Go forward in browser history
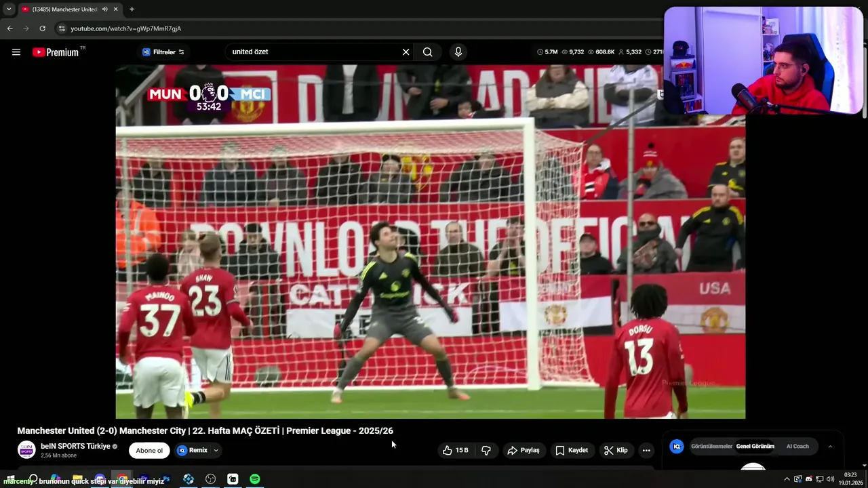This screenshot has height=488, width=868. click(26, 28)
